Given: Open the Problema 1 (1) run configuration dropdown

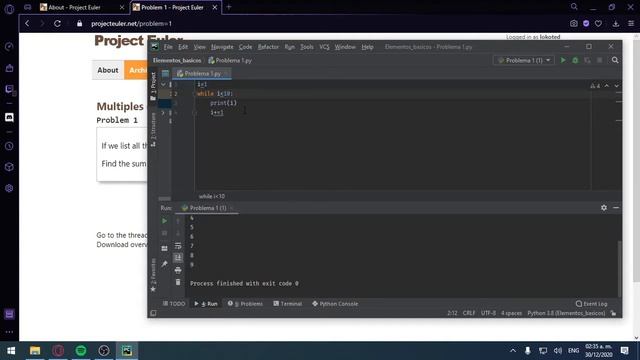Looking at the screenshot, I should pyautogui.click(x=524, y=60).
